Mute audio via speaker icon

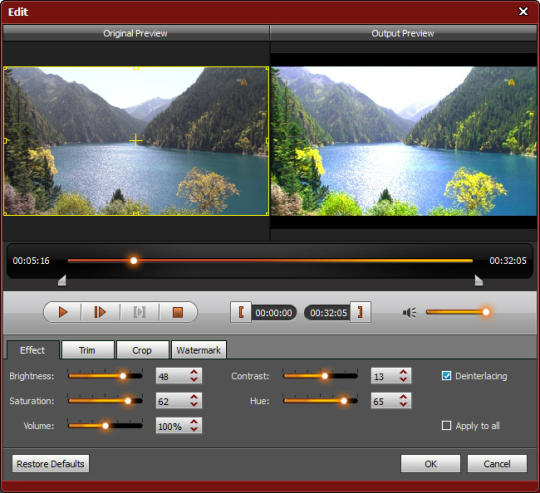pyautogui.click(x=409, y=313)
